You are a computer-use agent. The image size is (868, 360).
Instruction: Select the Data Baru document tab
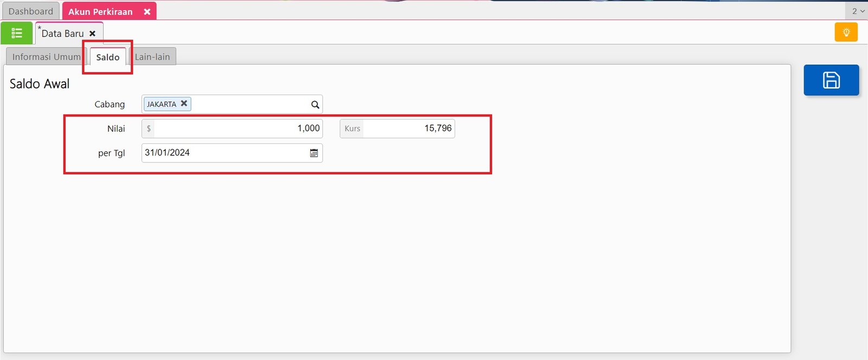pyautogui.click(x=62, y=34)
